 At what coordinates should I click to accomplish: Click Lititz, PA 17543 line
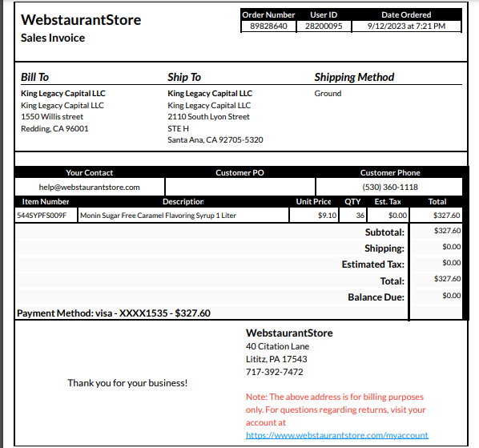[276, 359]
